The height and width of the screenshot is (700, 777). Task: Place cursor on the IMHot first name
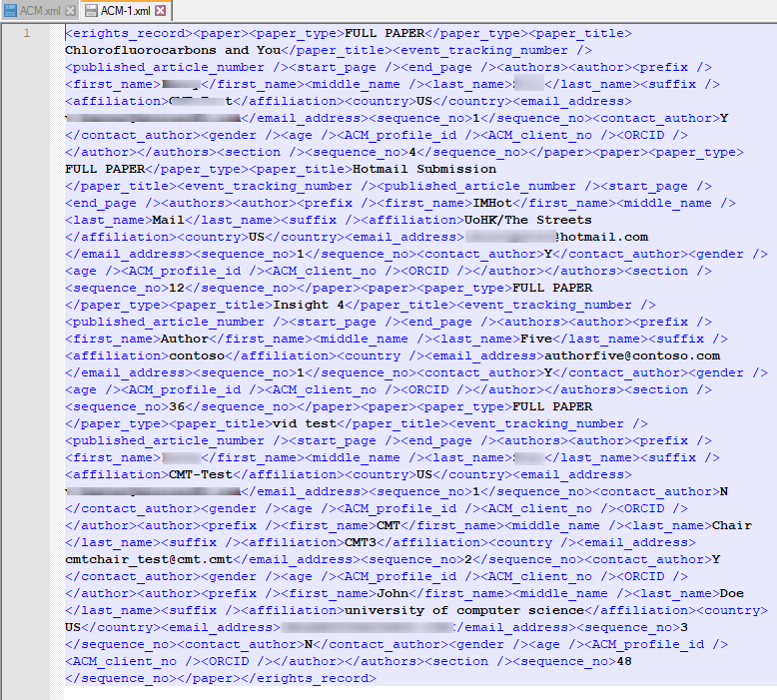click(491, 203)
